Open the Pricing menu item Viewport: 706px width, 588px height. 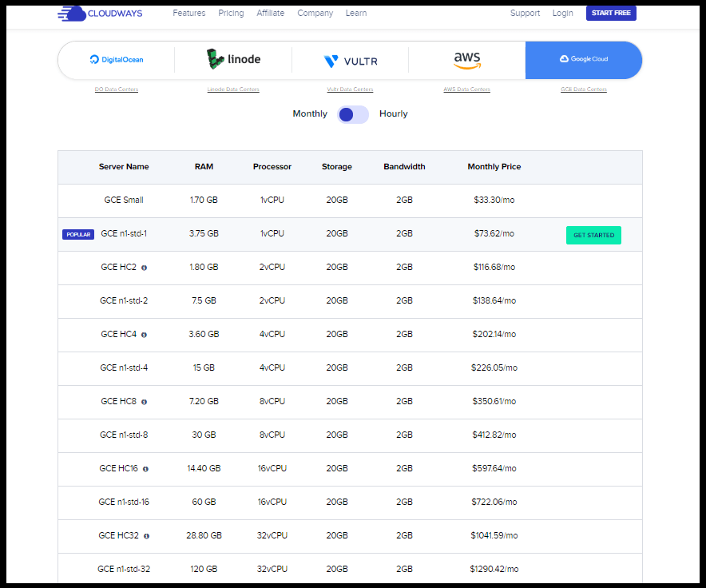pyautogui.click(x=231, y=13)
